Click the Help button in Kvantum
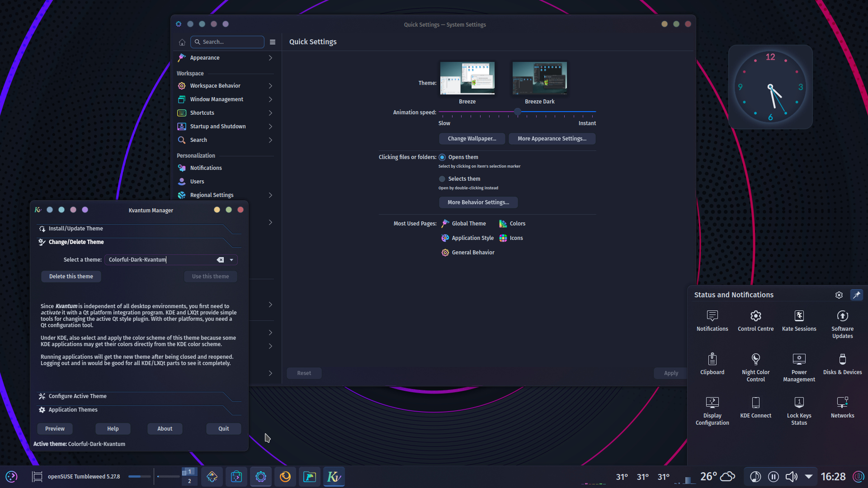 click(x=113, y=429)
